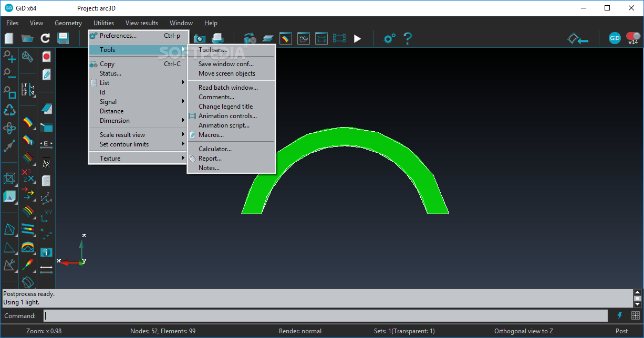Click the pencil notes icon in sidebar

coord(46,74)
